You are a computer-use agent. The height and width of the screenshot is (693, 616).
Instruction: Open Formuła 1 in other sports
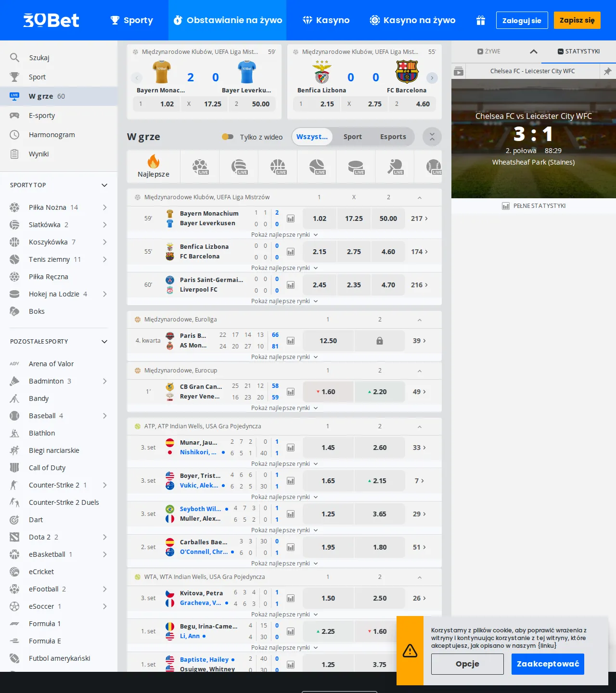point(59,624)
